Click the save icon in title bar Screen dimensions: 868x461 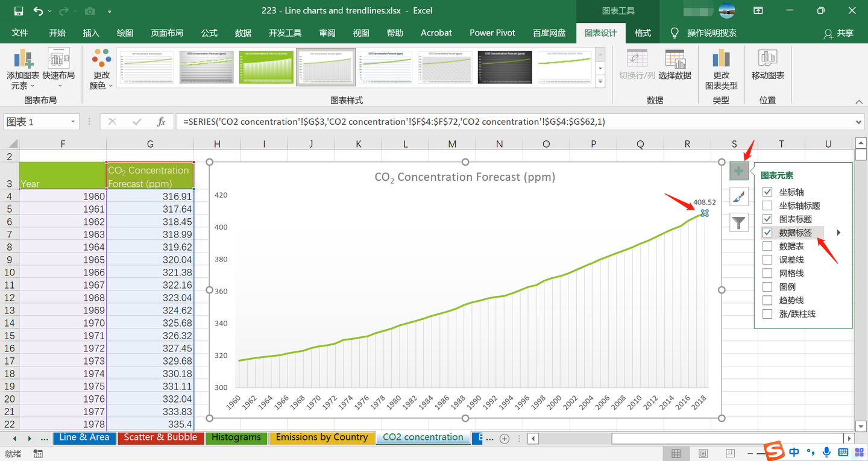click(x=18, y=11)
